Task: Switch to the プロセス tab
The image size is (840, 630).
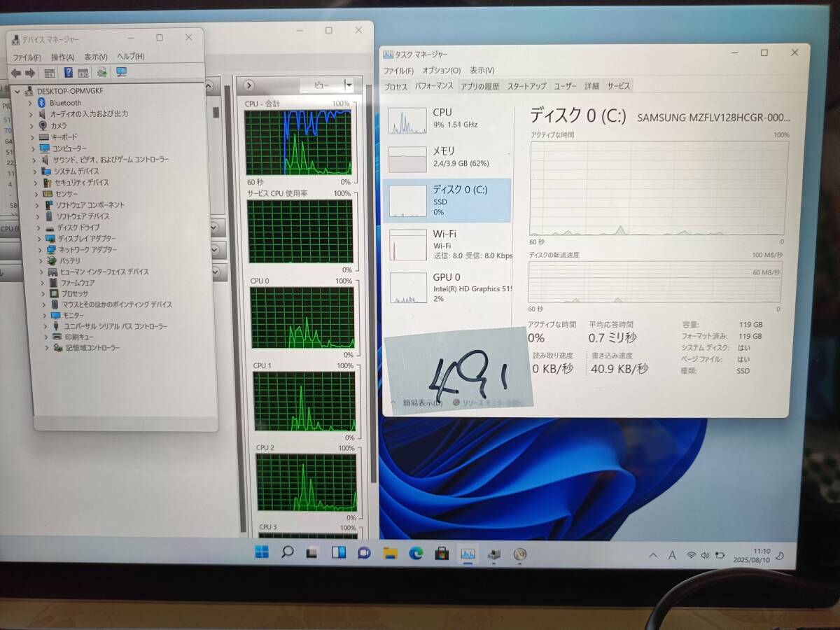Action: pyautogui.click(x=396, y=86)
